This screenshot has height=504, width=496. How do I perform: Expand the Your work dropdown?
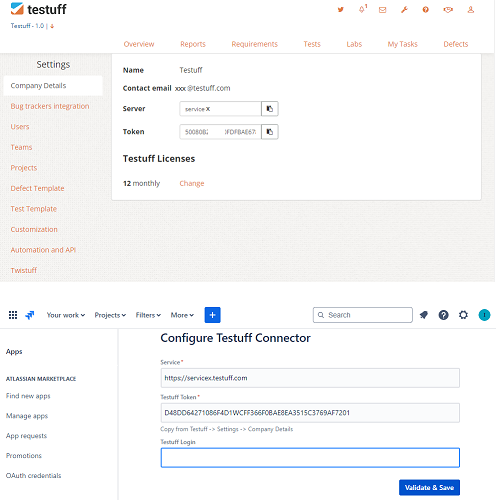66,315
